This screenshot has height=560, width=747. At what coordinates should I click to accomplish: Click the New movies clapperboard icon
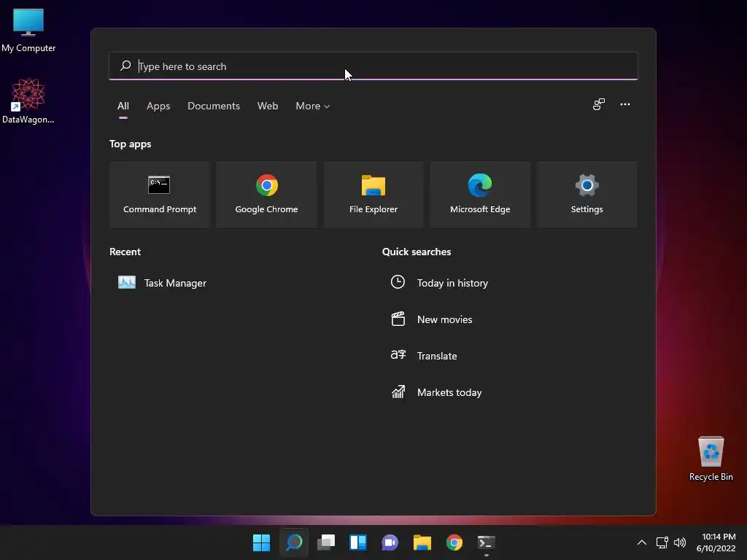pyautogui.click(x=398, y=319)
